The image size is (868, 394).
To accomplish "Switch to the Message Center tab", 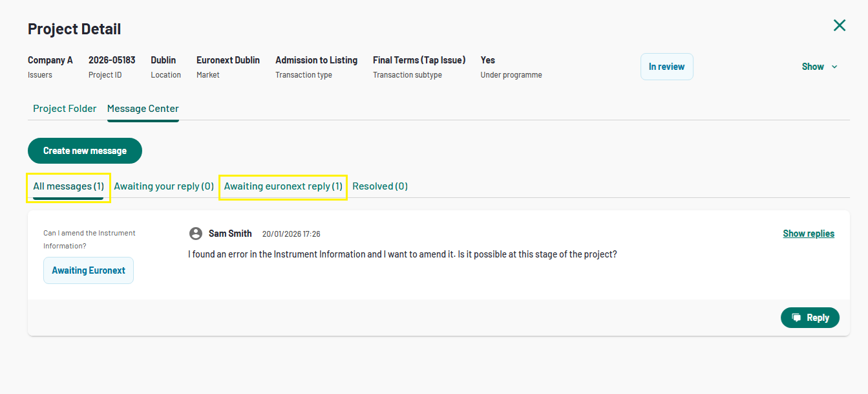I will (143, 109).
